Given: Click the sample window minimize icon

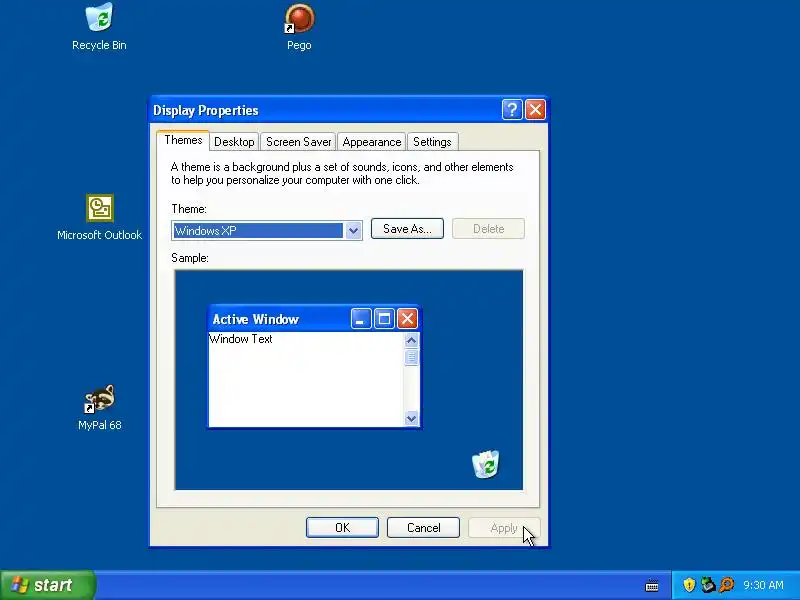Looking at the screenshot, I should pos(361,319).
